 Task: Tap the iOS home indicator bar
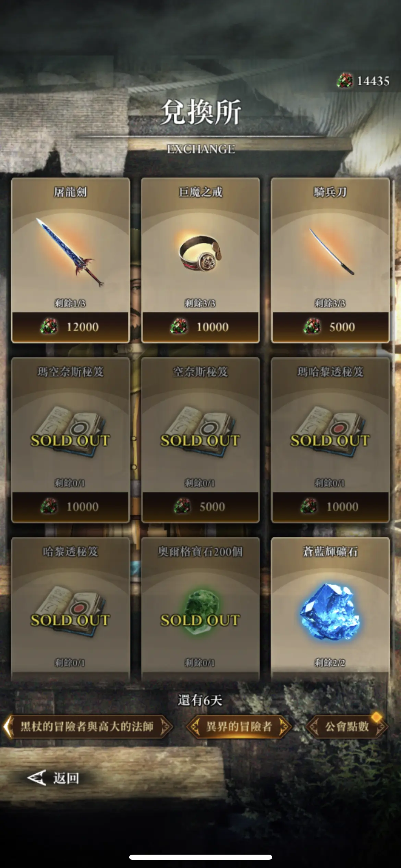coord(200,857)
